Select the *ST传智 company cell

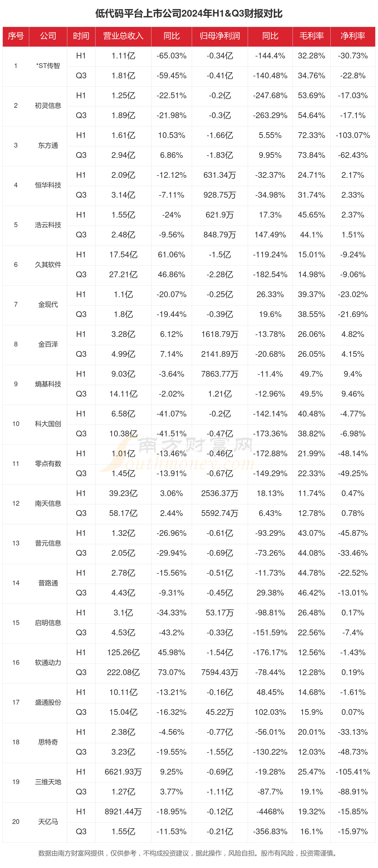tap(48, 66)
